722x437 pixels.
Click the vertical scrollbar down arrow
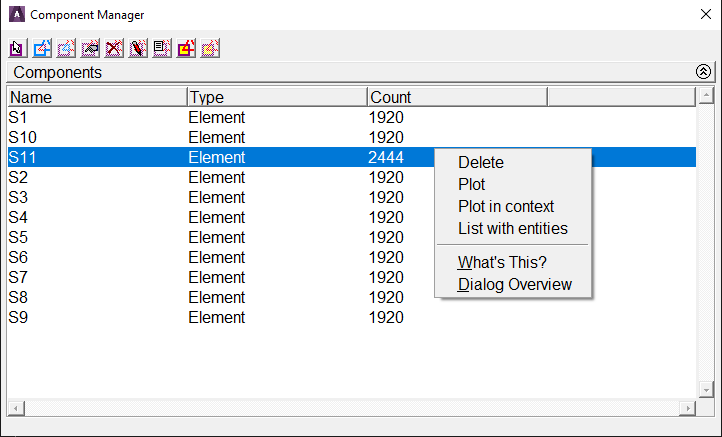pos(706,390)
